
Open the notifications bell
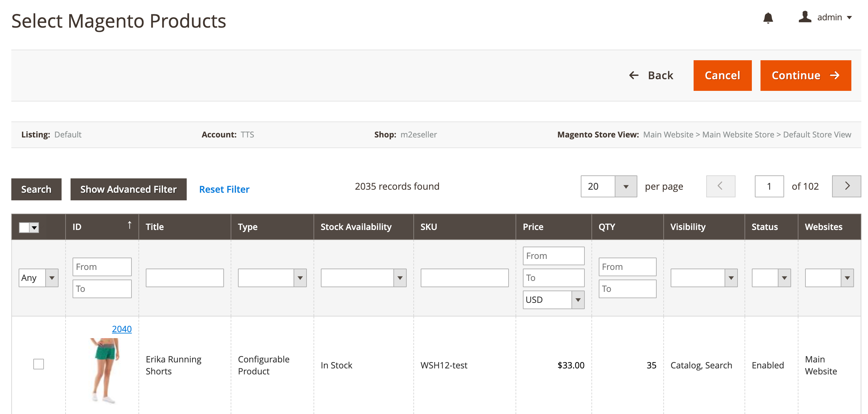[768, 19]
